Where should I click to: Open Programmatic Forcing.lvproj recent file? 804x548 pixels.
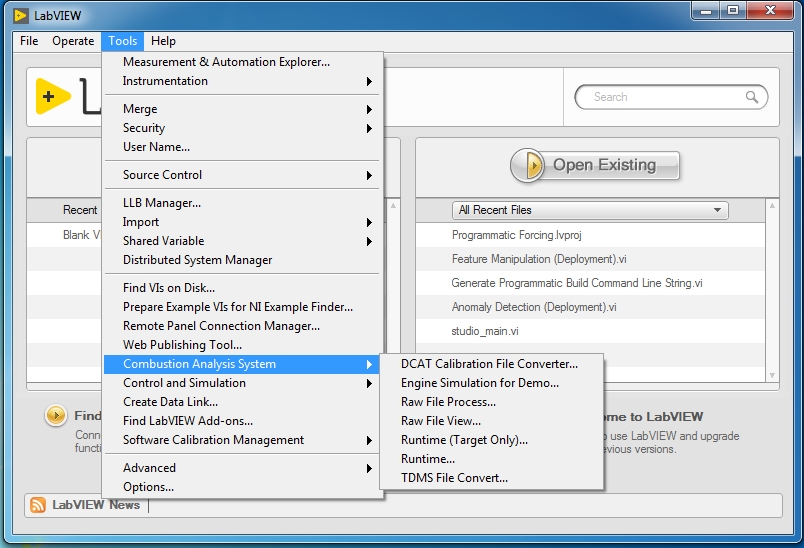(x=590, y=235)
